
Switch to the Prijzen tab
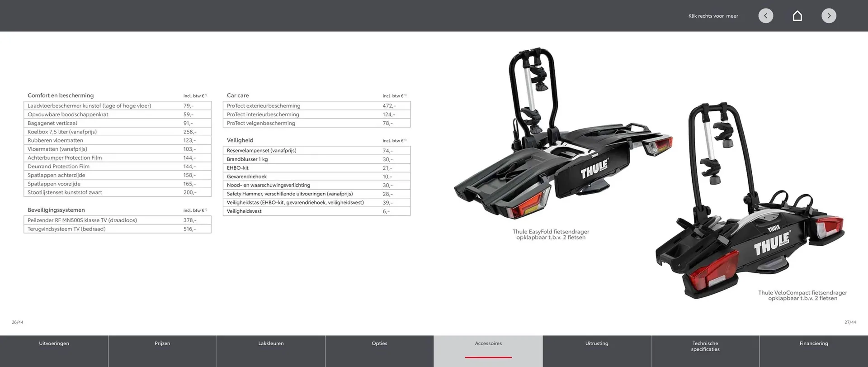click(162, 343)
